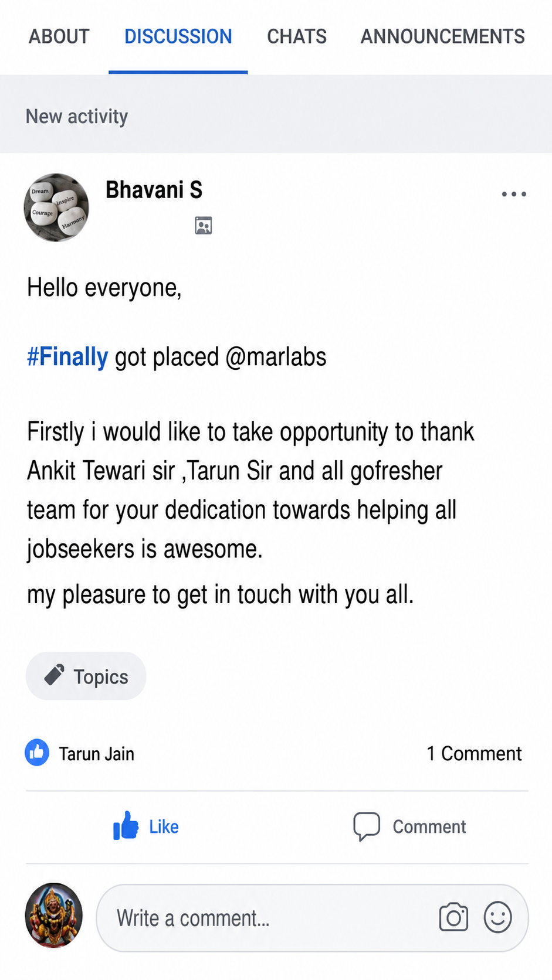Select the Discussion tab

[178, 36]
